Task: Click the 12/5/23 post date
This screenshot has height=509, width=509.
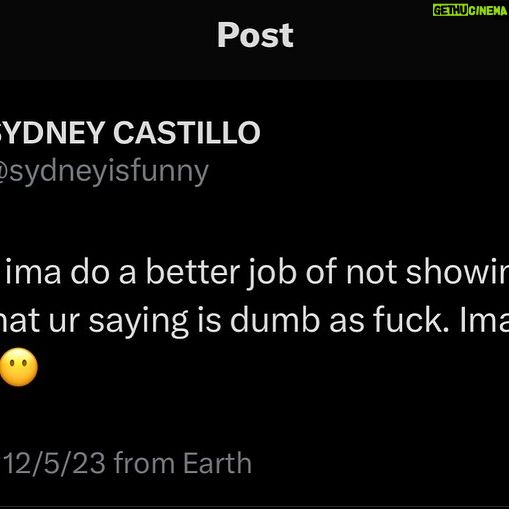Action: [55, 463]
